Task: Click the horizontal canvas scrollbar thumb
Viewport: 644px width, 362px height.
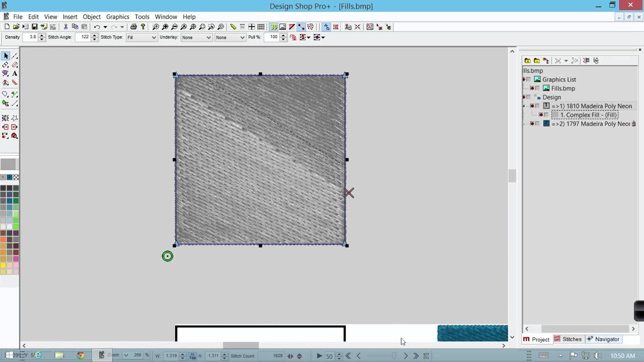Action: [241, 345]
